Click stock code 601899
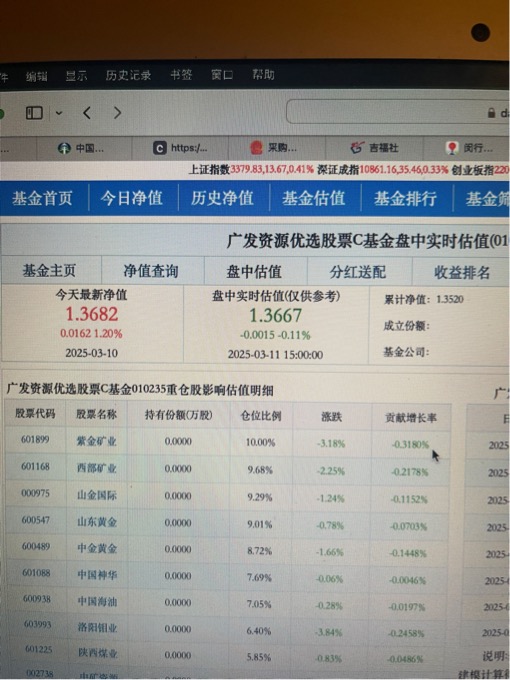The image size is (510, 680). [x=35, y=439]
